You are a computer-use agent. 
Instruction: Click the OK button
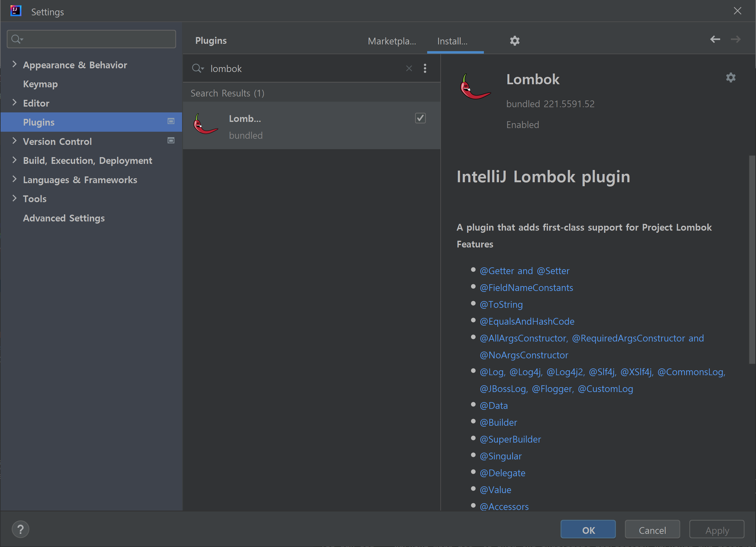tap(588, 530)
